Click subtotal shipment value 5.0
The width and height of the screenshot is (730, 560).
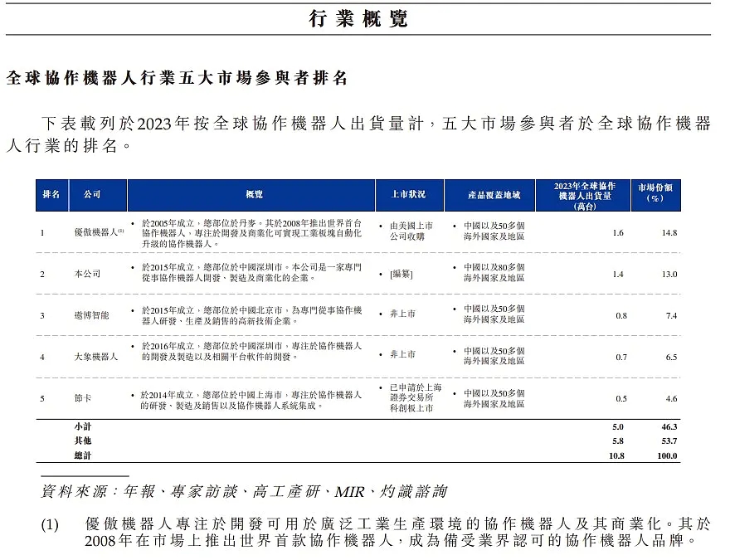click(x=618, y=427)
